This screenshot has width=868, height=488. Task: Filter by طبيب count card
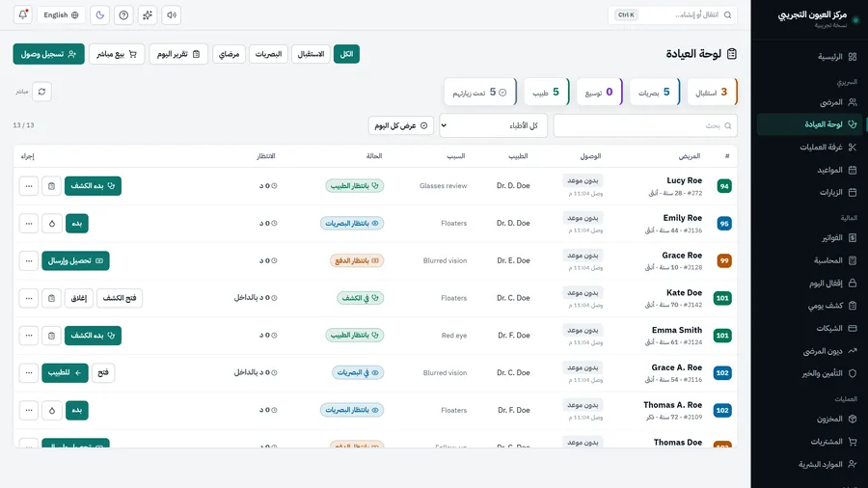coord(547,92)
